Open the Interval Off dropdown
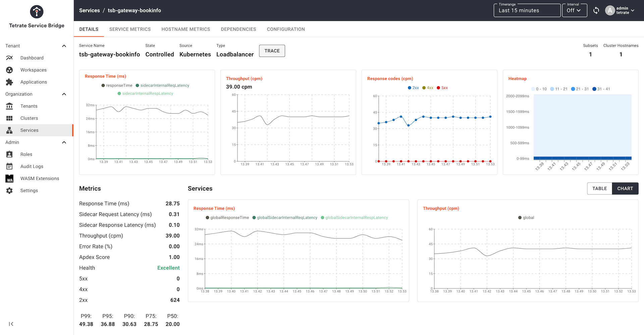The image size is (644, 335). tap(575, 10)
